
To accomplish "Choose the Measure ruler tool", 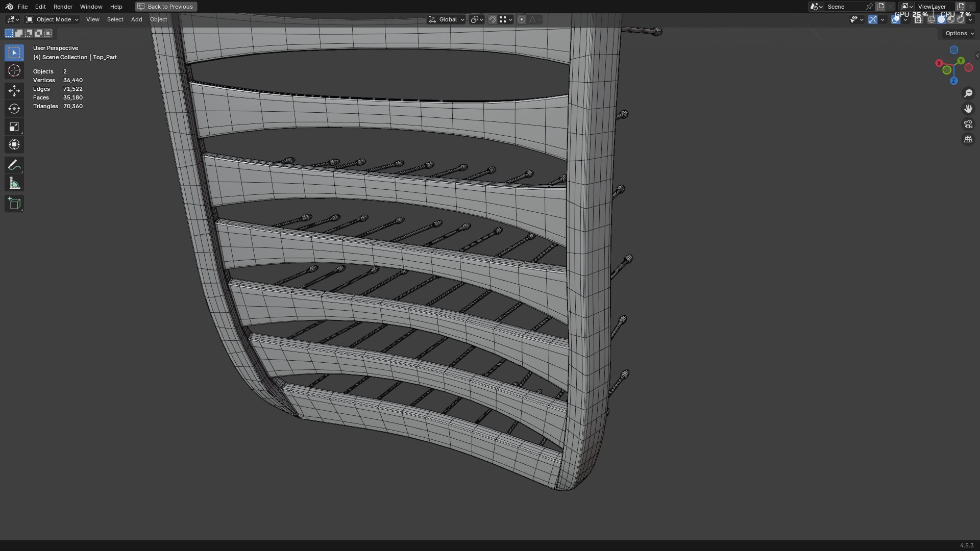I will (14, 183).
